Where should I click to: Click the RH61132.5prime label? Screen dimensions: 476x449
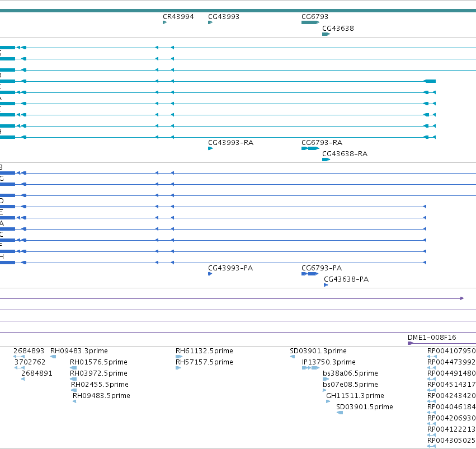204,351
